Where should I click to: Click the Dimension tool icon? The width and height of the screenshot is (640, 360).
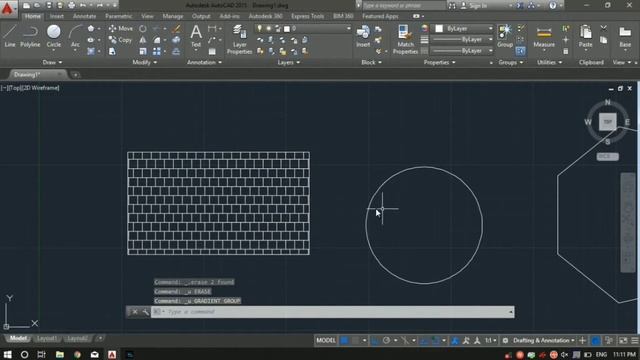(x=212, y=29)
